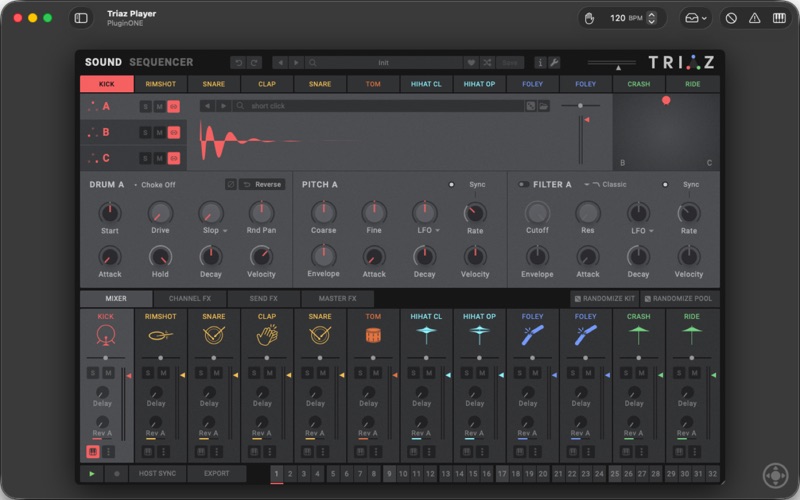800x500 pixels.
Task: Toggle link button on layer C
Action: 173,159
